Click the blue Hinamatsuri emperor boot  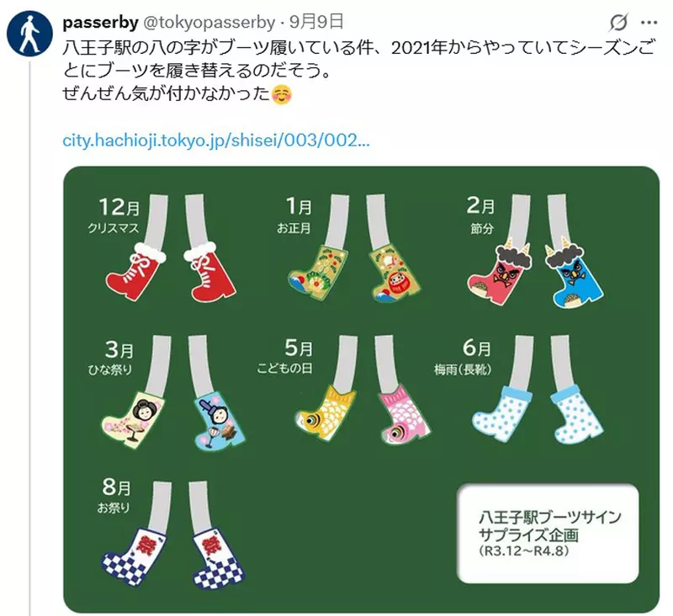click(219, 421)
